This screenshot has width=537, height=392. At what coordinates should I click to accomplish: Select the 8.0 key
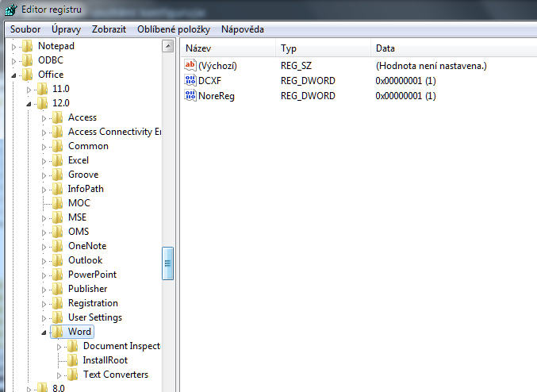[59, 388]
